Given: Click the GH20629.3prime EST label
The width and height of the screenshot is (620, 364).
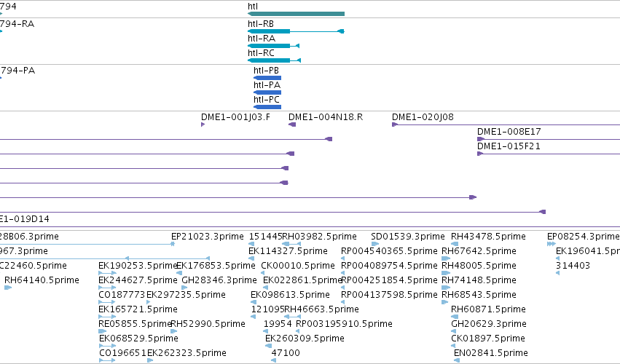Looking at the screenshot, I should (489, 324).
